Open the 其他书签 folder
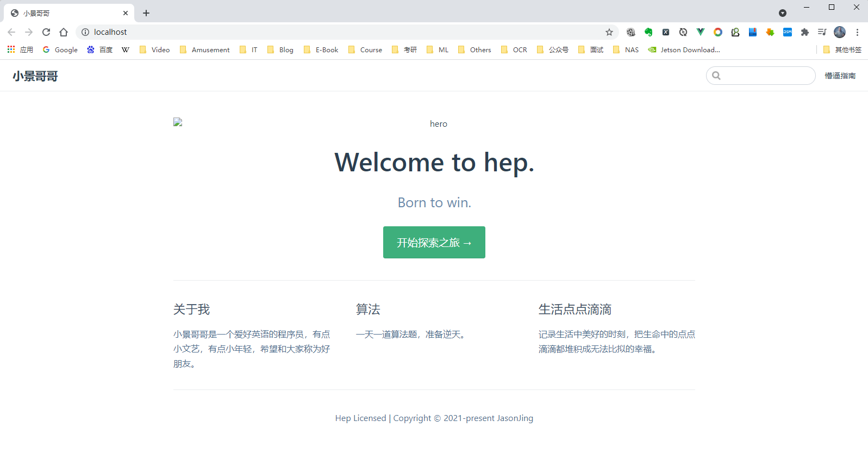The image size is (868, 464). 842,50
